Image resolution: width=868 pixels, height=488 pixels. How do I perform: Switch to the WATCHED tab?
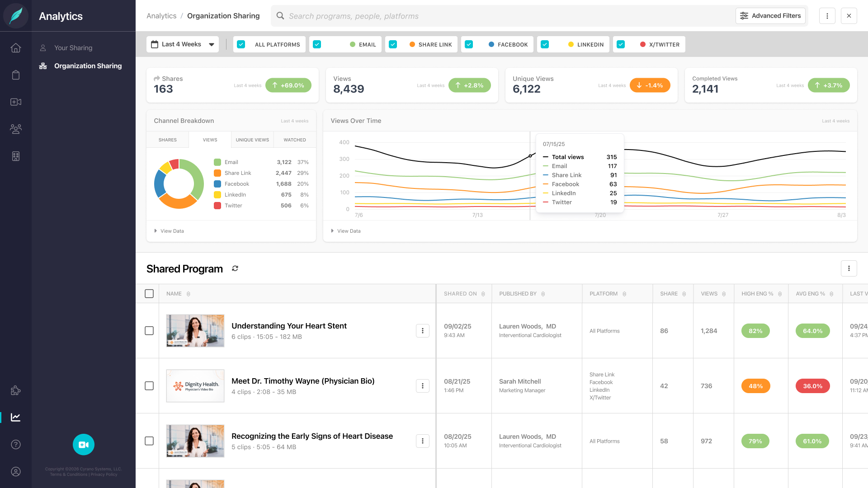click(295, 140)
